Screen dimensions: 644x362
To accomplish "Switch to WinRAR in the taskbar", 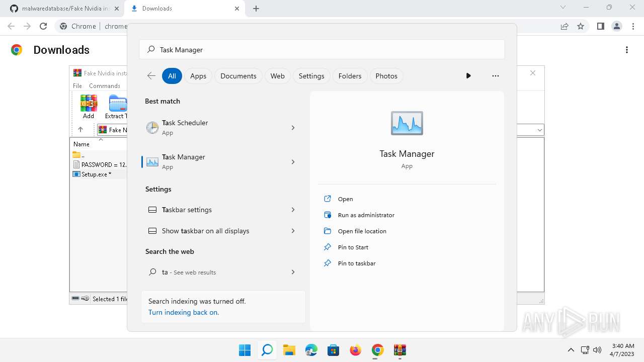I will [400, 350].
